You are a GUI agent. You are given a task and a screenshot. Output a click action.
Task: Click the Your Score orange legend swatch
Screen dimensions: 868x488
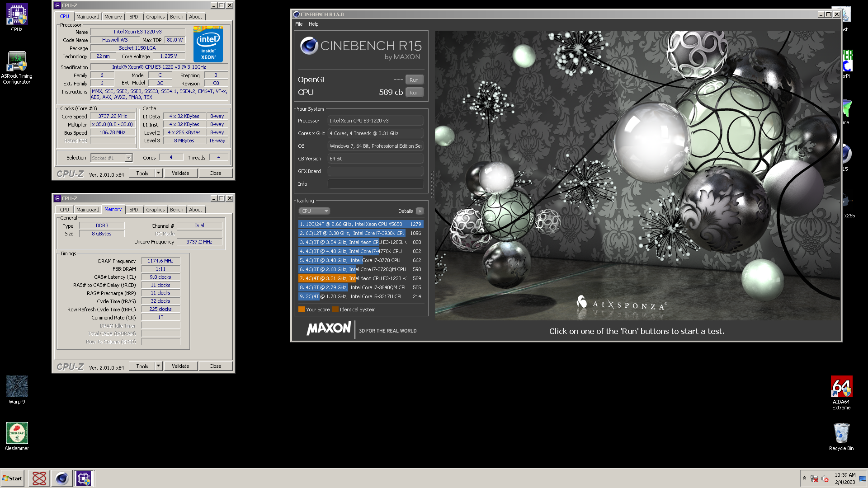point(302,310)
